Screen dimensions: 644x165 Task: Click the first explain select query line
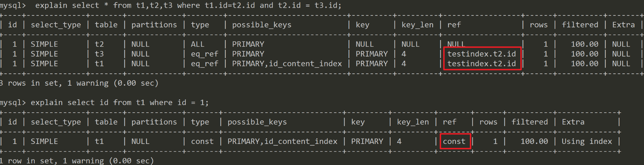pos(188,6)
